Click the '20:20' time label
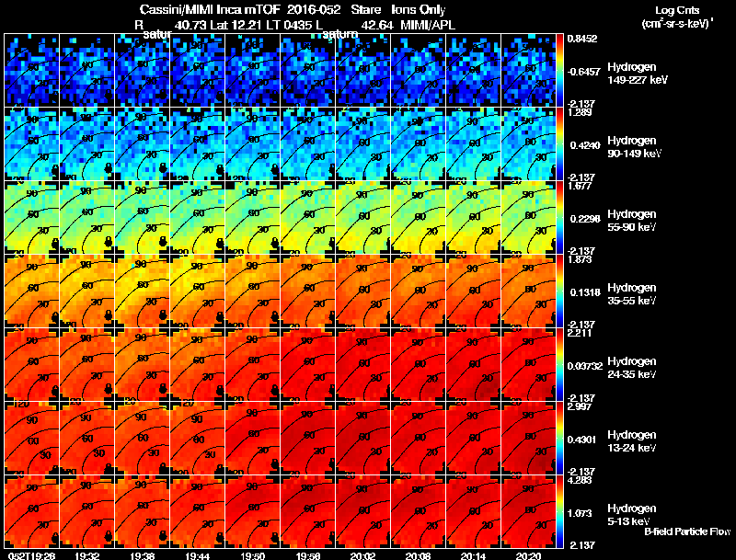 tap(528, 555)
